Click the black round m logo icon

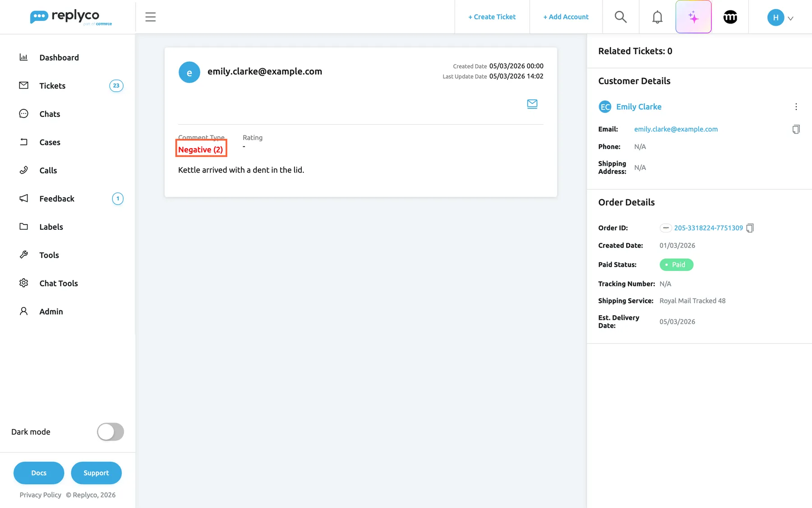pyautogui.click(x=730, y=17)
